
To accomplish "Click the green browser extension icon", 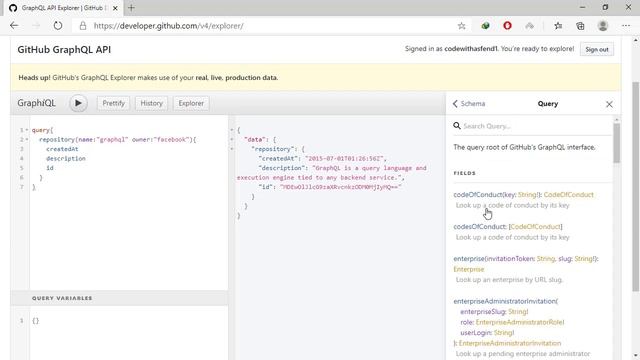I will (485, 26).
